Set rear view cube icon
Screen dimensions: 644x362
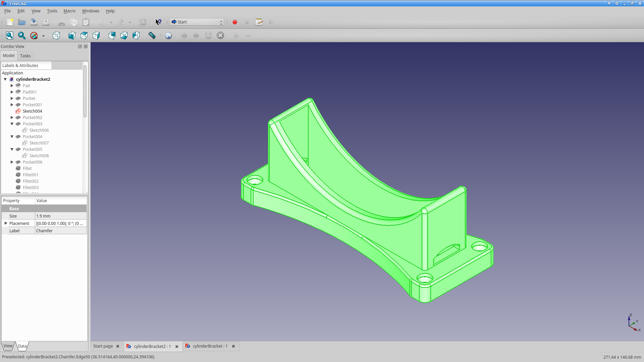[112, 36]
